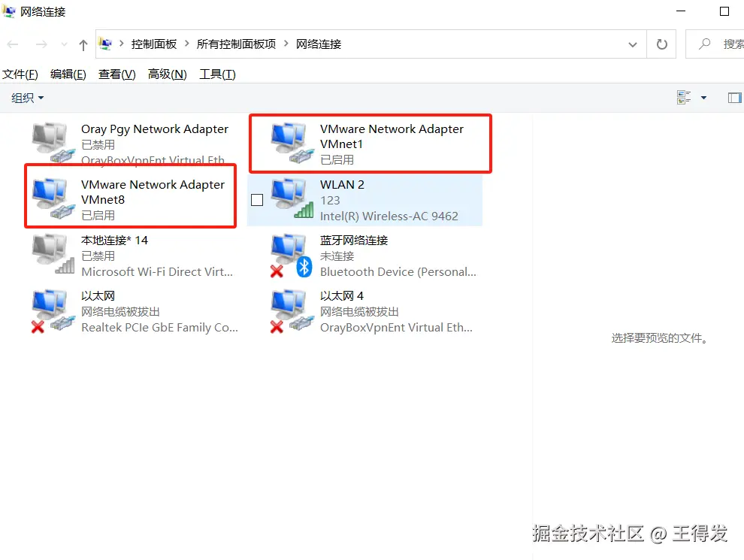Expand the chevron after 控制面板
The height and width of the screenshot is (560, 744).
click(186, 44)
